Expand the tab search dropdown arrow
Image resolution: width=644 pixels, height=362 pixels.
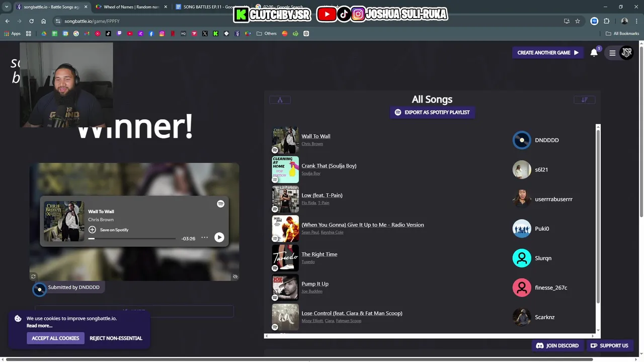pos(7,7)
